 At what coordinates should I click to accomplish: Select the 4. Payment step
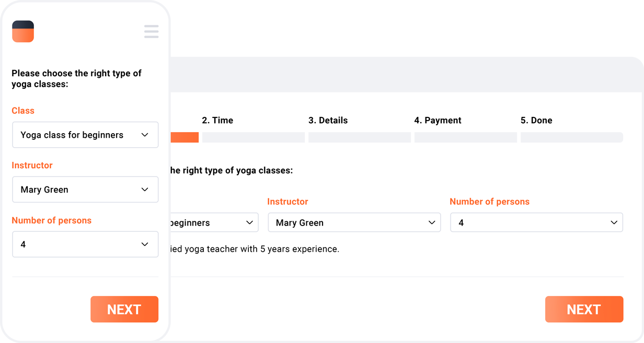click(438, 120)
